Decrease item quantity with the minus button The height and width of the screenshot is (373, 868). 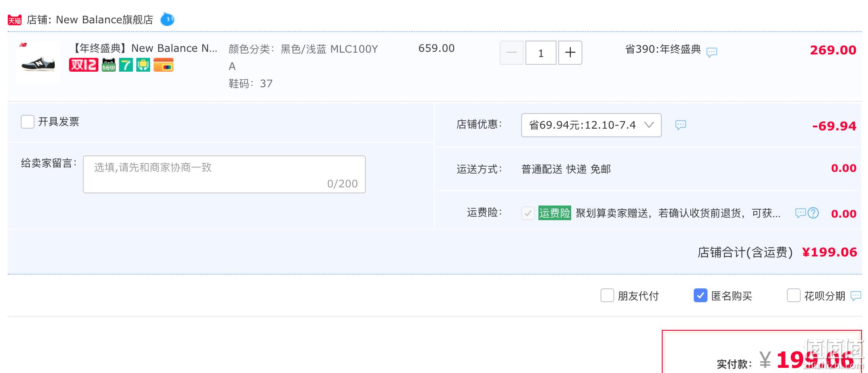tap(512, 53)
